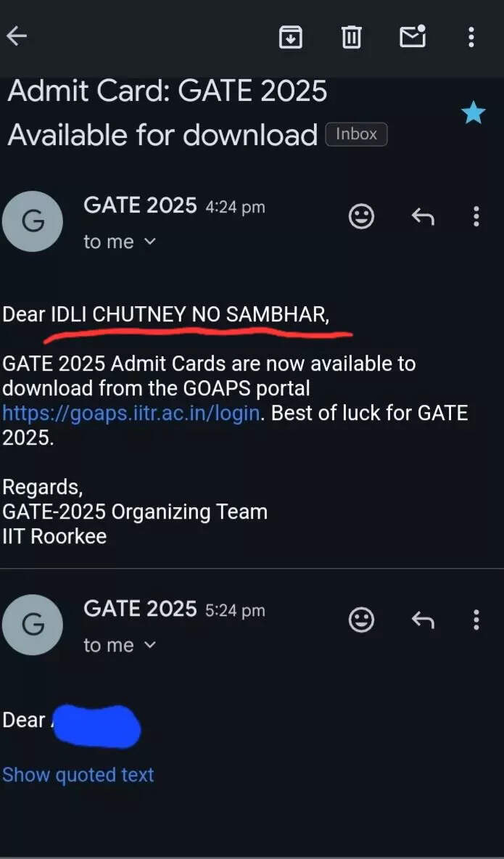Toggle the blue star on this conversation

pos(474,112)
